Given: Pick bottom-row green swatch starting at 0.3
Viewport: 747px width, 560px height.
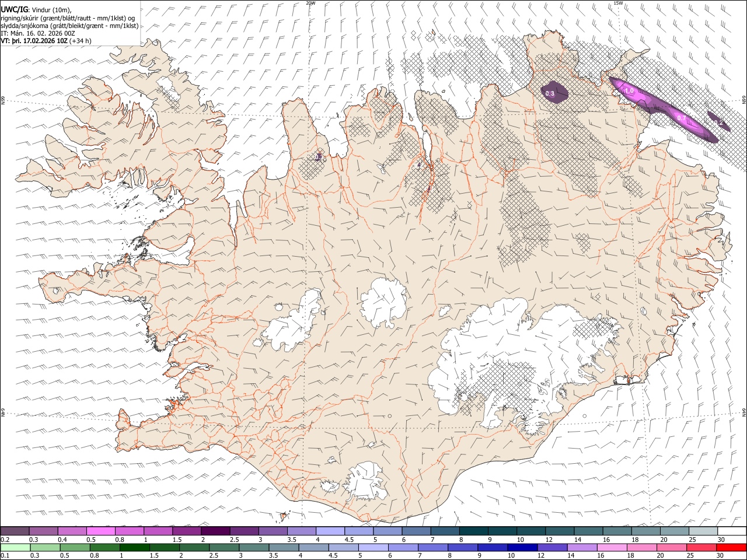Looking at the screenshot, I should [45, 547].
